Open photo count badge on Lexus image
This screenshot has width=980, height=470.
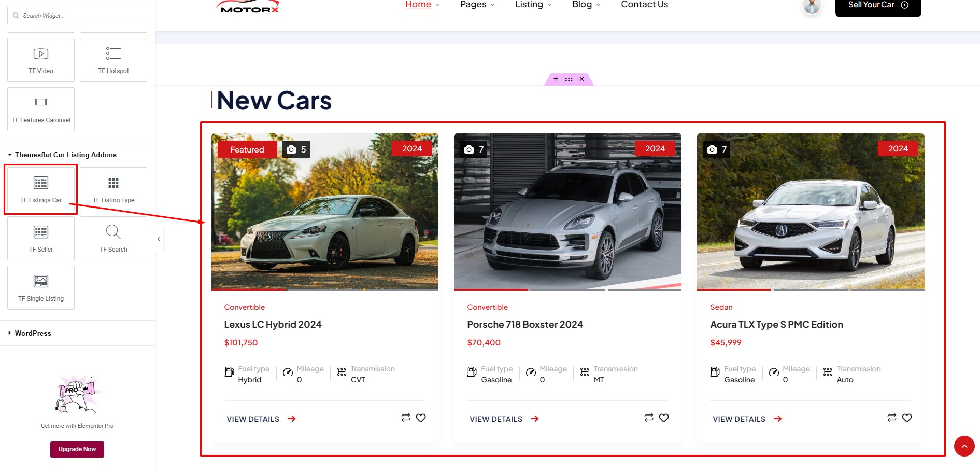coord(296,149)
